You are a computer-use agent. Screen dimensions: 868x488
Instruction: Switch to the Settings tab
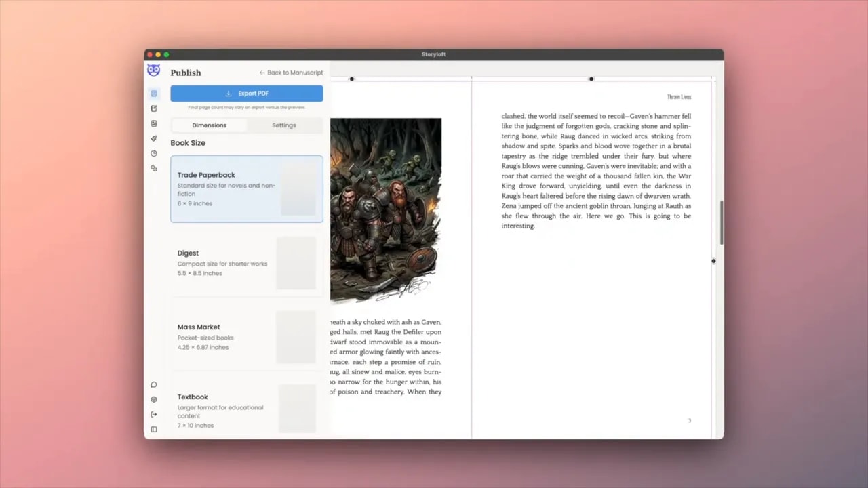click(284, 125)
